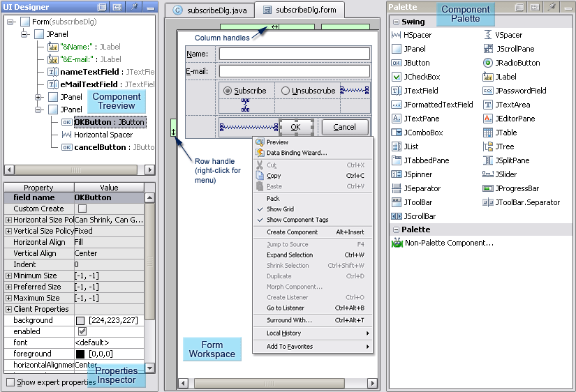Enable the Show expert properties checkbox

[x=10, y=382]
